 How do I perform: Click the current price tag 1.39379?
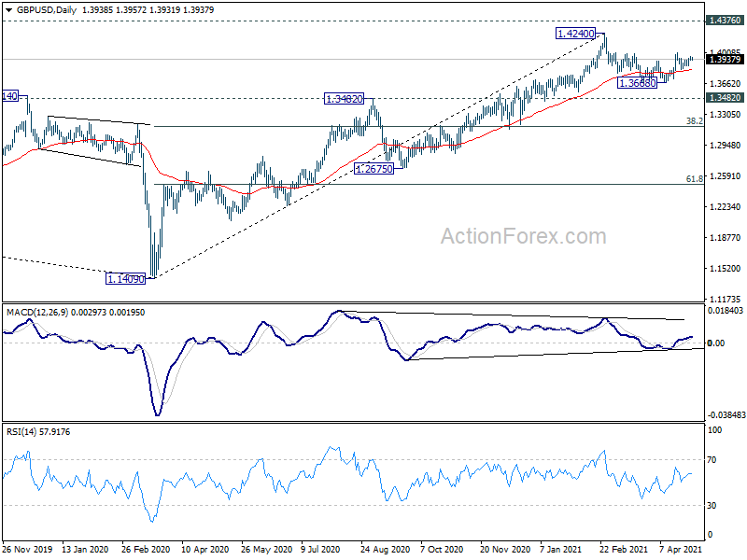pos(725,59)
